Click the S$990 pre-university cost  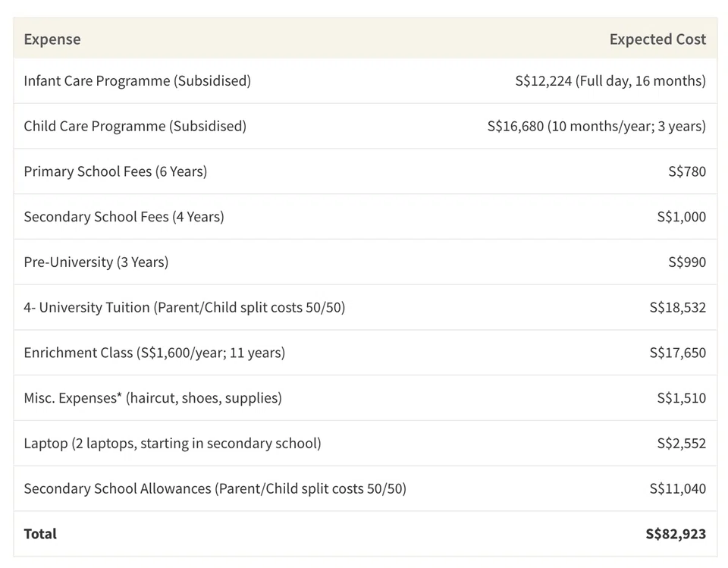(x=686, y=262)
